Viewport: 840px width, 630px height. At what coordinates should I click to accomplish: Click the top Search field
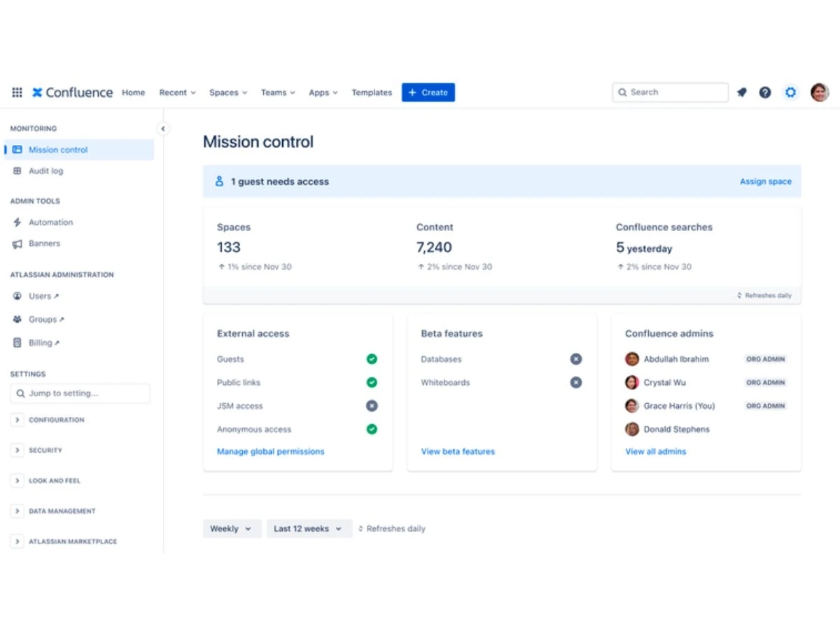click(x=671, y=92)
